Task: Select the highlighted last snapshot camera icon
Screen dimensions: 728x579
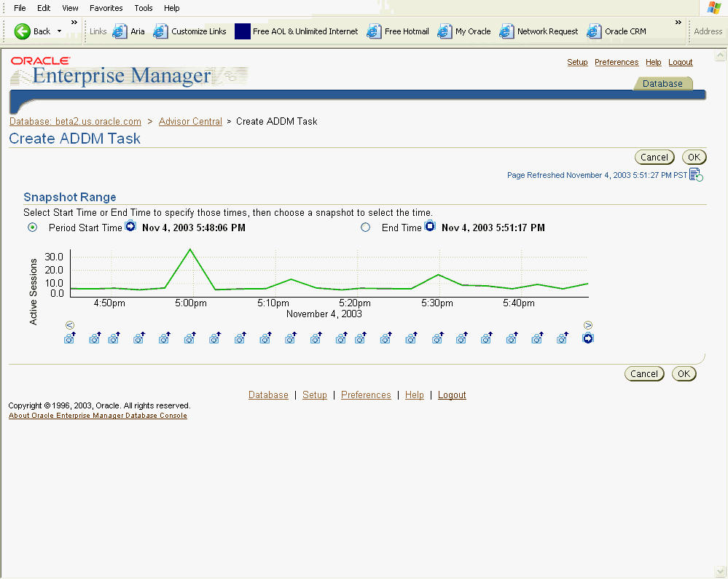Action: point(588,338)
